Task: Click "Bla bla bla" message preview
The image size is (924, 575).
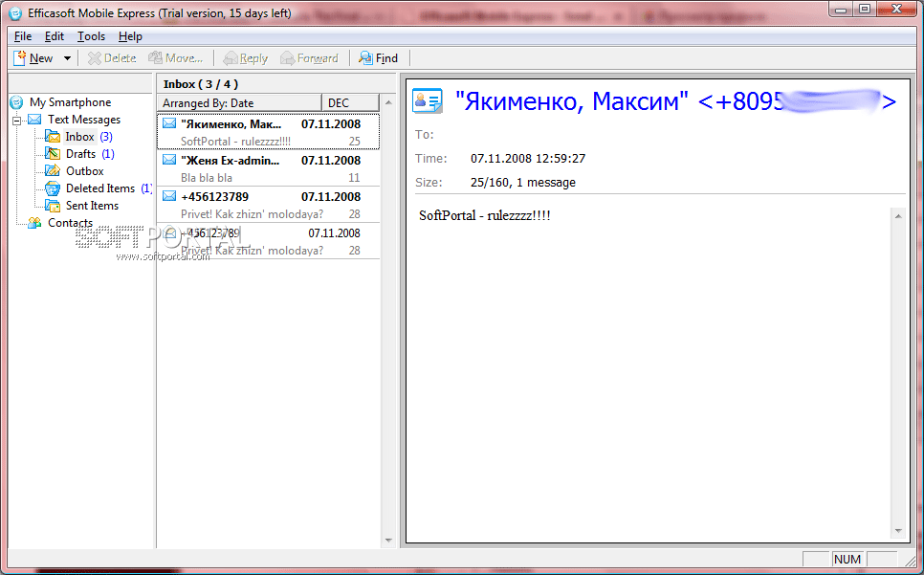Action: (207, 177)
